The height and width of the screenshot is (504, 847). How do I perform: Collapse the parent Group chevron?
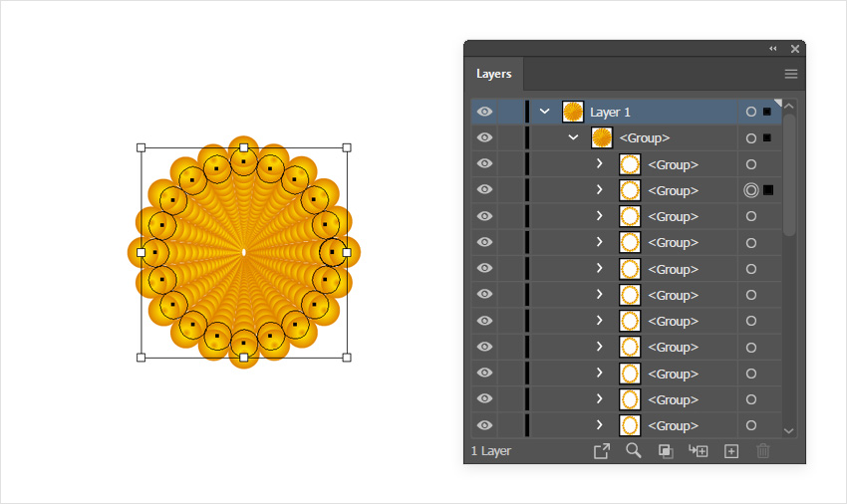tap(573, 137)
